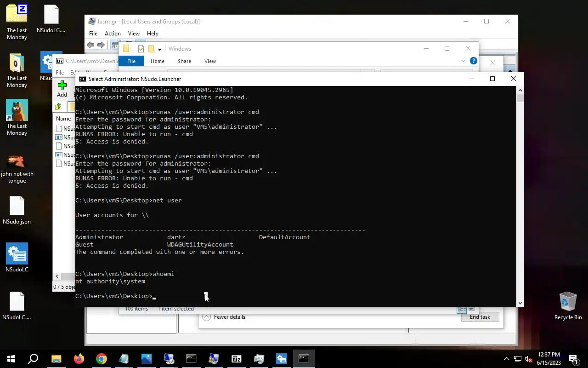
Task: Open the network status tray icon
Action: (518, 359)
